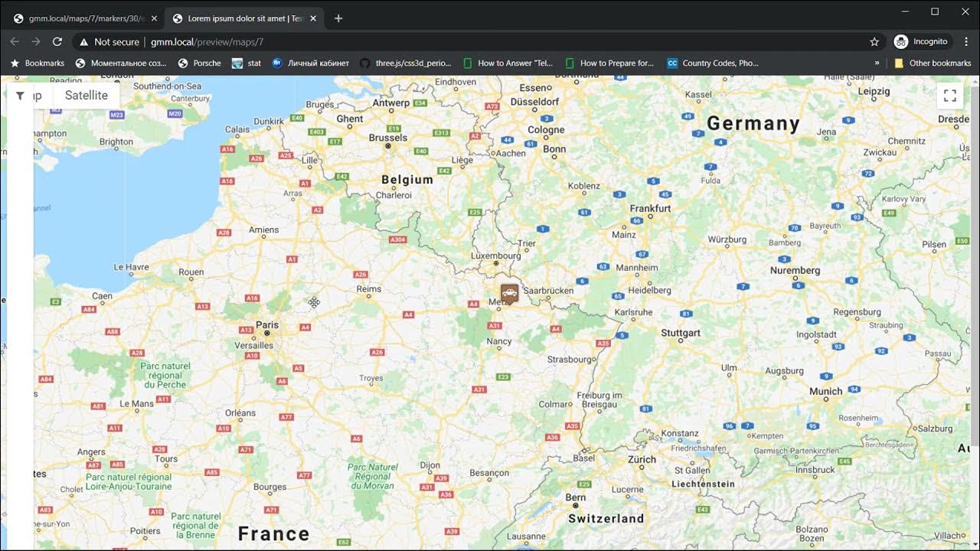Viewport: 980px width, 551px height.
Task: Click the Brussels city label
Action: [388, 138]
